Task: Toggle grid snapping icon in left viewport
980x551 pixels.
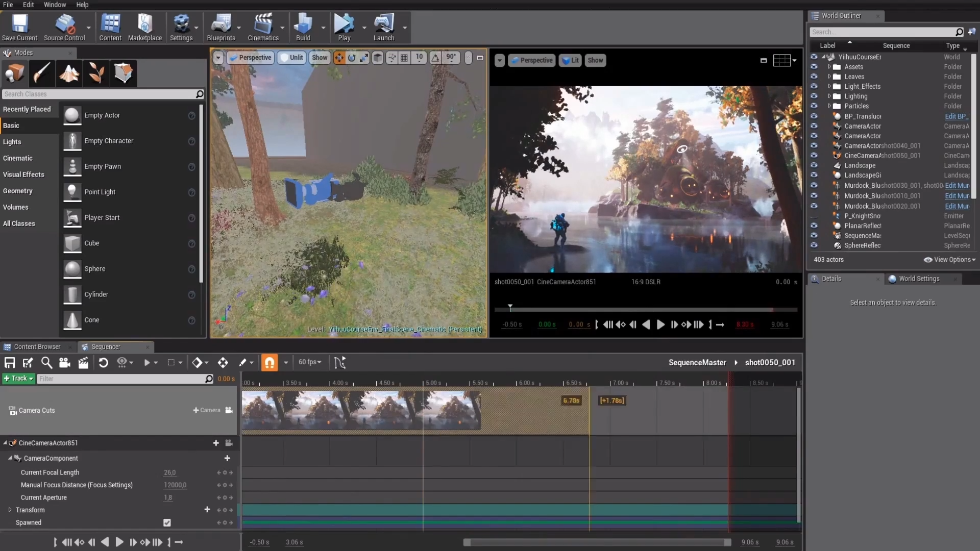Action: click(404, 58)
